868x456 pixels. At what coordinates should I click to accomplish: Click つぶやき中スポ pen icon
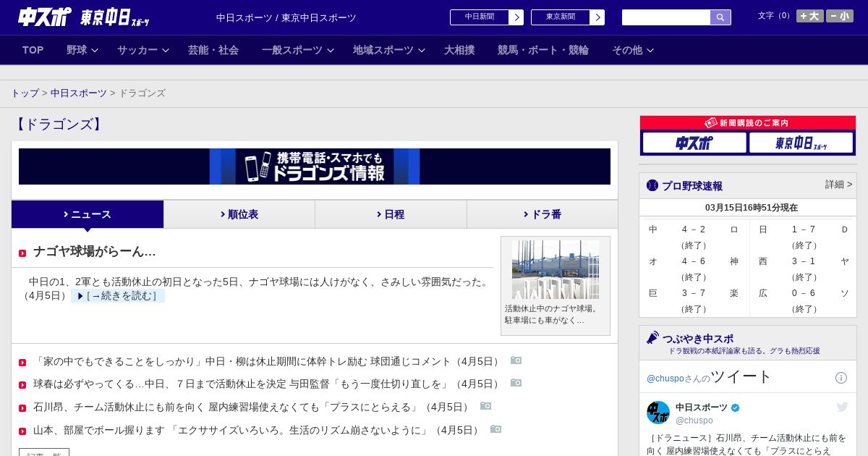652,337
